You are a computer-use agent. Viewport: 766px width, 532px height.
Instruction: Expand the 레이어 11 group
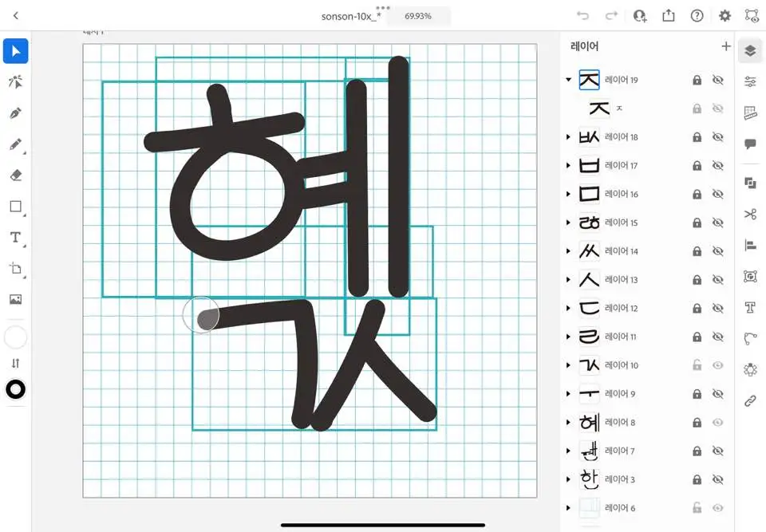(568, 337)
